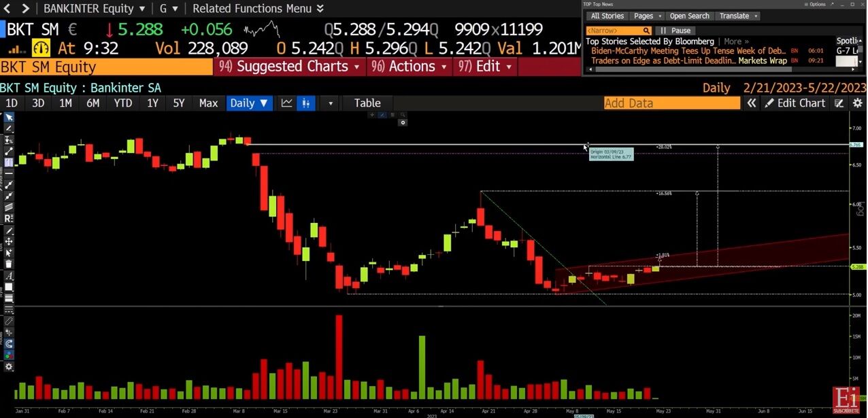Set range to Max
Screen dimensions: 868x418
point(208,103)
